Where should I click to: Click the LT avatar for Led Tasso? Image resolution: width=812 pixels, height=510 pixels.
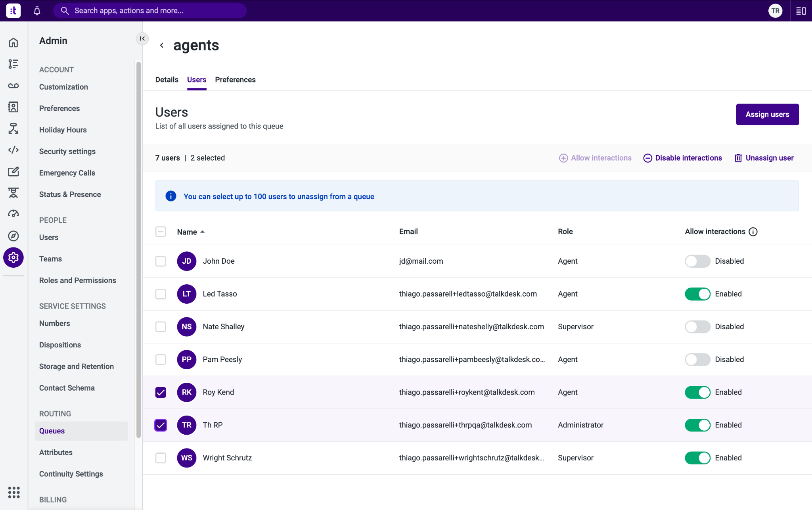click(x=187, y=294)
